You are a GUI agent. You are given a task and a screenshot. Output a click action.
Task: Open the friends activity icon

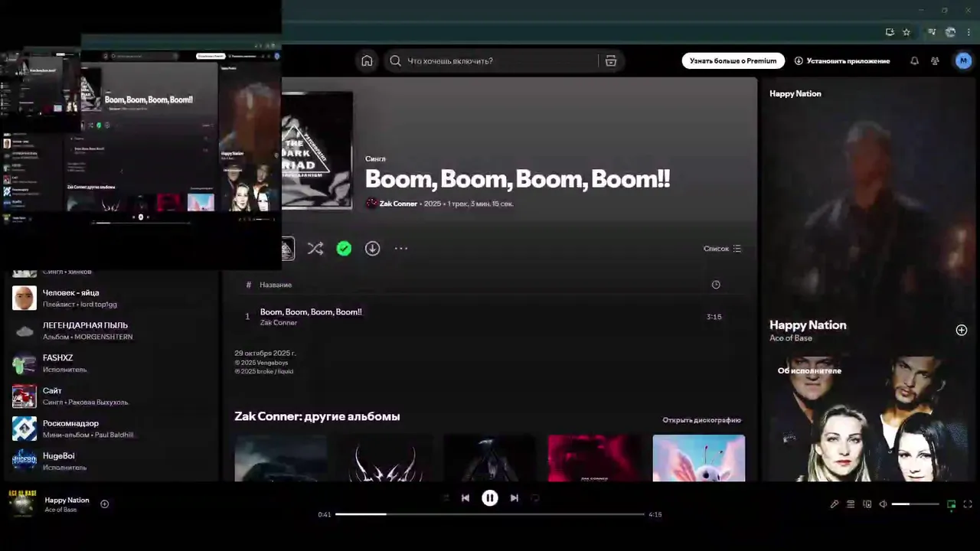point(935,60)
